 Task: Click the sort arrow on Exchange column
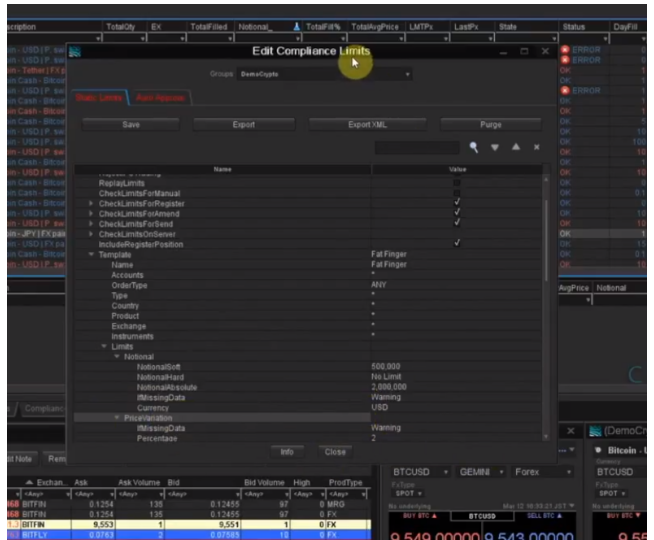[29, 482]
